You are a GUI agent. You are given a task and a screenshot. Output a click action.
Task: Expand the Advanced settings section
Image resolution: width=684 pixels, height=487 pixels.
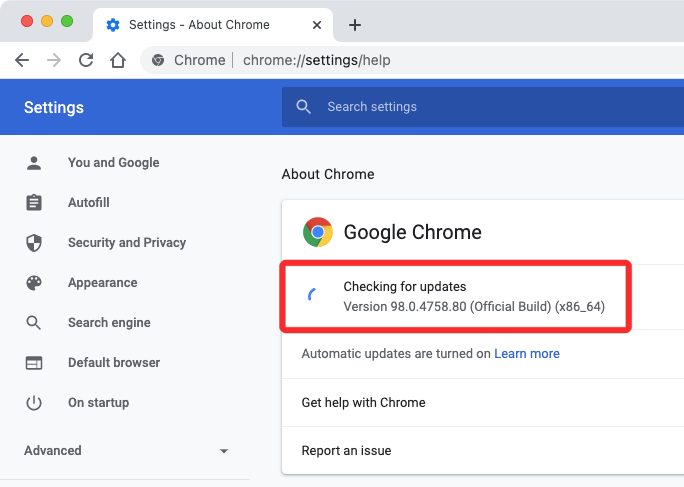tap(126, 450)
